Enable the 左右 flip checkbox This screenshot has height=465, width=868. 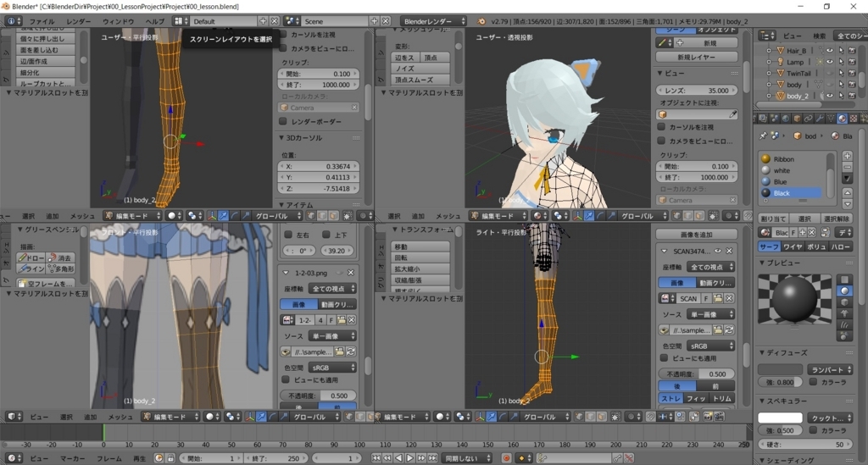[x=288, y=235]
